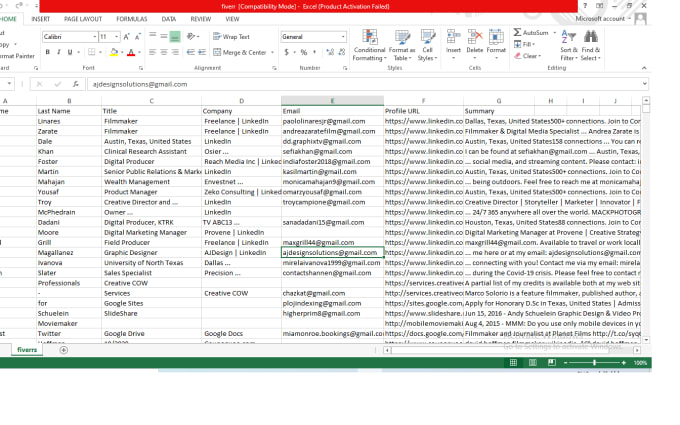680x425 pixels.
Task: Apply fill color to cell
Action: click(x=114, y=52)
